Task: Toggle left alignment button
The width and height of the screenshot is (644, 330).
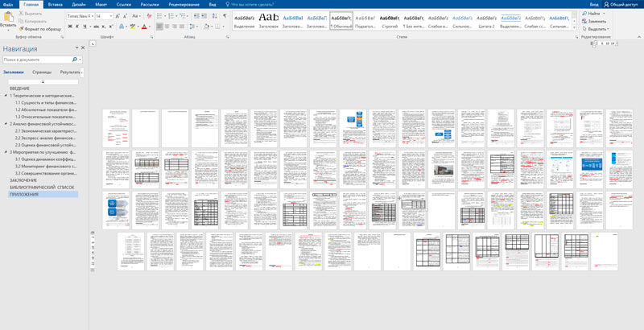Action: 159,27
